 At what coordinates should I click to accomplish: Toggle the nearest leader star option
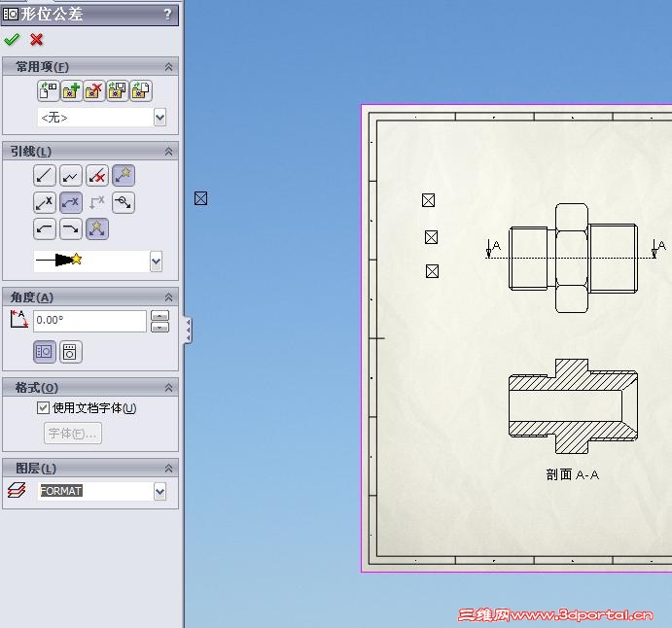pyautogui.click(x=97, y=228)
